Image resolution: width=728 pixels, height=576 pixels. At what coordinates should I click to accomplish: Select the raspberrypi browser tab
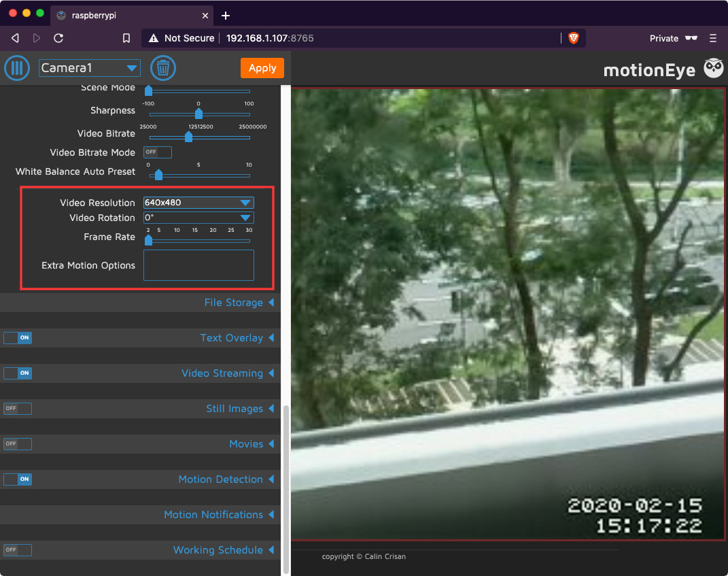(x=132, y=16)
